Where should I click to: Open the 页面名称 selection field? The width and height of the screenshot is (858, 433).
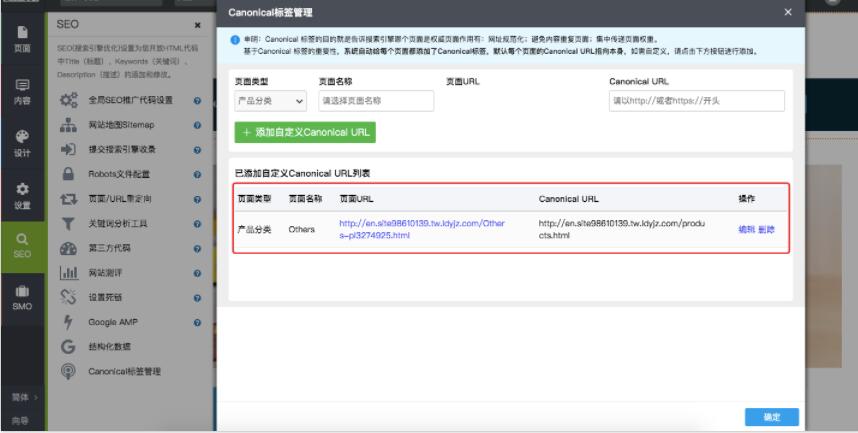tap(375, 101)
